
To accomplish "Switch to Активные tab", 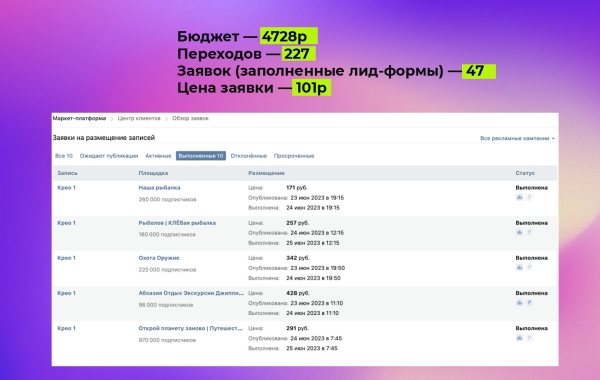I will click(158, 156).
